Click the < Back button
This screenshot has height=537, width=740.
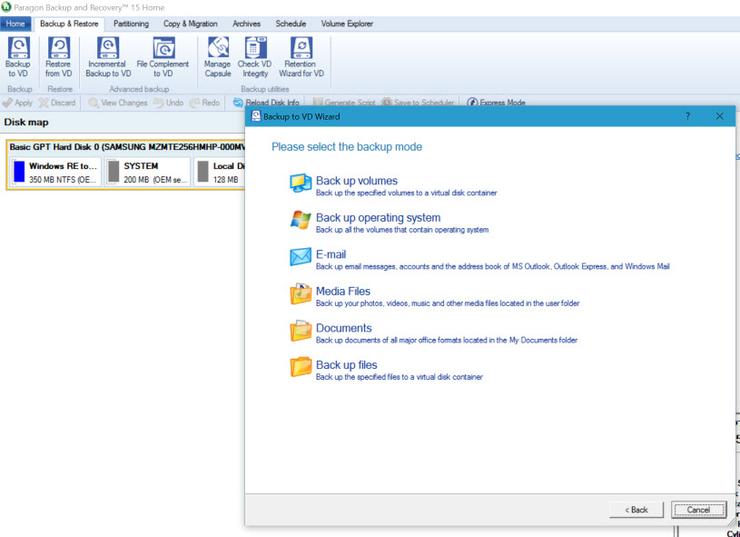tap(636, 510)
